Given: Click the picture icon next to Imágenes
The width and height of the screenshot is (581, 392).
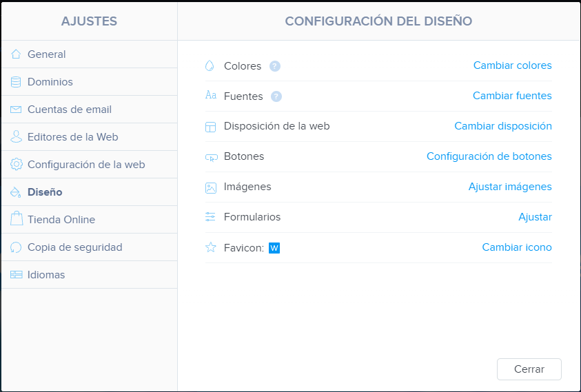Looking at the screenshot, I should point(210,188).
